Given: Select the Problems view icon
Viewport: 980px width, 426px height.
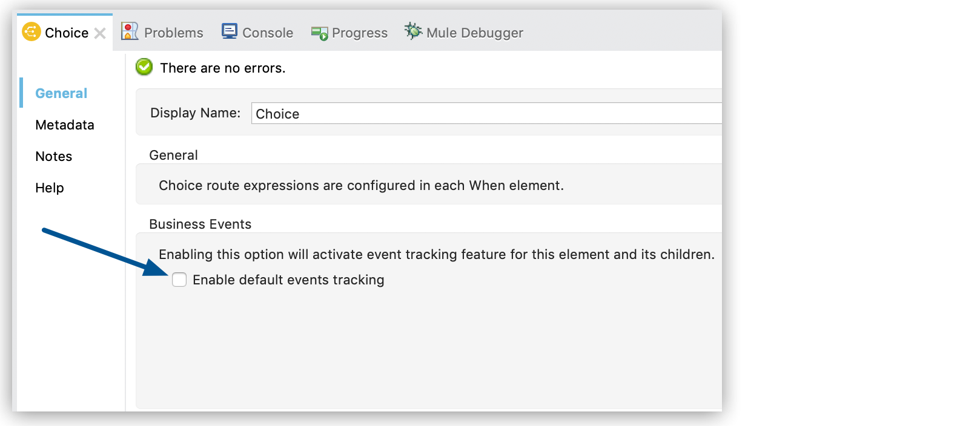Looking at the screenshot, I should (x=128, y=31).
